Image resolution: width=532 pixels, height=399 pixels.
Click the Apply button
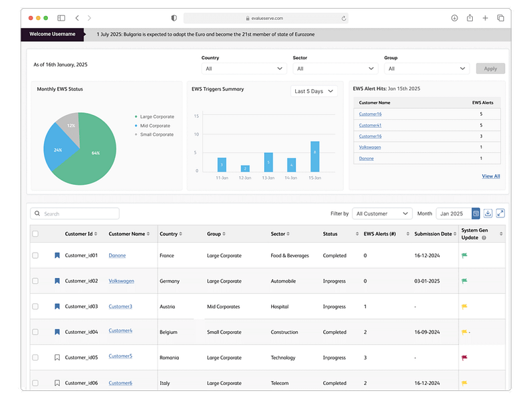pyautogui.click(x=490, y=68)
